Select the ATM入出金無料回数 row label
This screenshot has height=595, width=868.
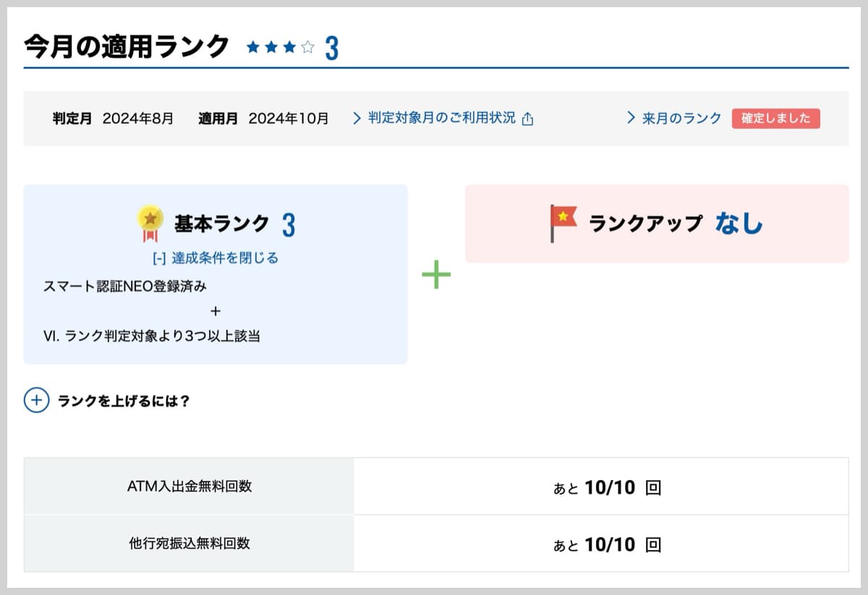click(189, 487)
